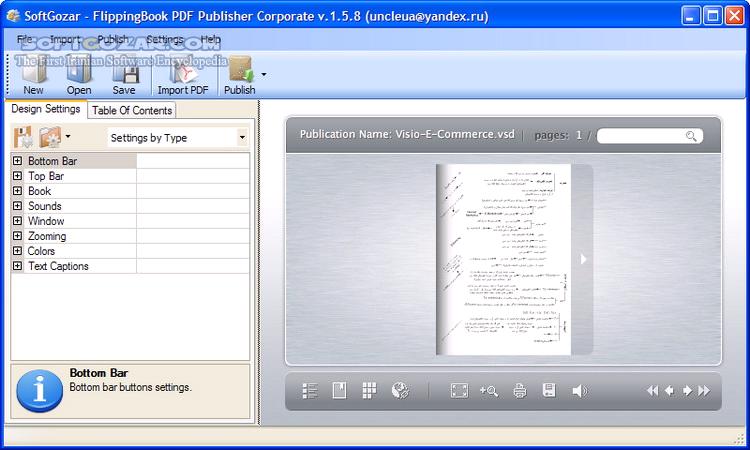This screenshot has height=450, width=750.
Task: Expand the Bottom Bar settings group
Action: point(17,161)
